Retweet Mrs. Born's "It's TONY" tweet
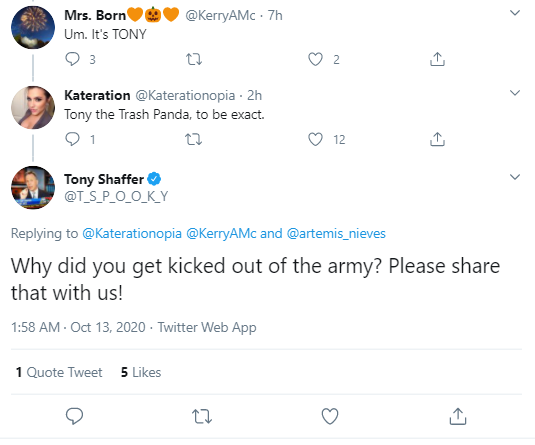The width and height of the screenshot is (535, 445). click(x=194, y=59)
